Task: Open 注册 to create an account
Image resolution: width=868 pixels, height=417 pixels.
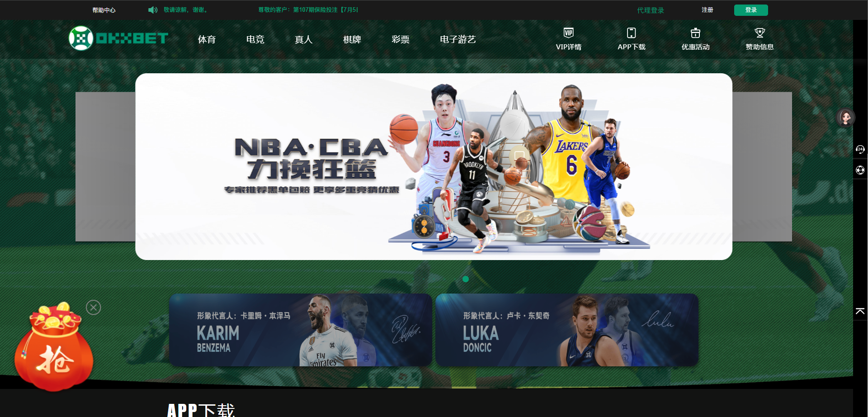Action: click(707, 9)
